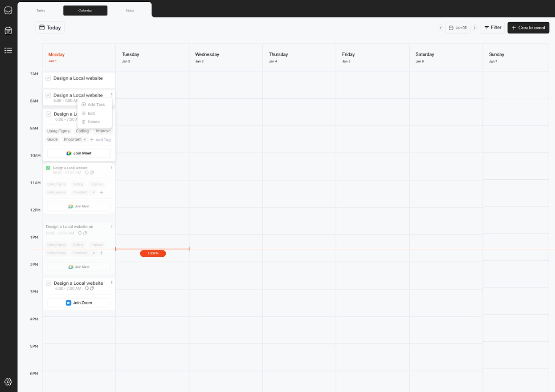Image resolution: width=555 pixels, height=392 pixels.
Task: Click the tag icon on the completed event card
Action: 92,173
